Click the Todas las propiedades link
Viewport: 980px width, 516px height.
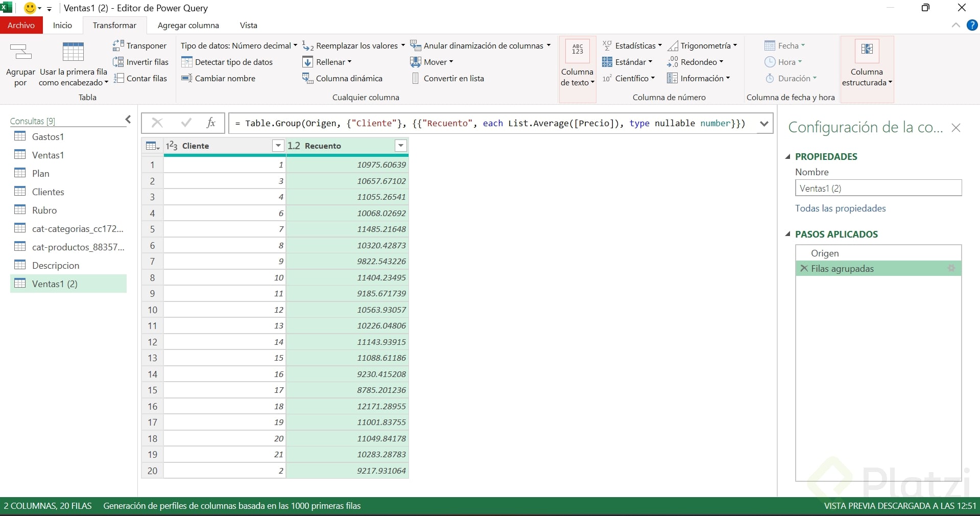[x=840, y=208]
